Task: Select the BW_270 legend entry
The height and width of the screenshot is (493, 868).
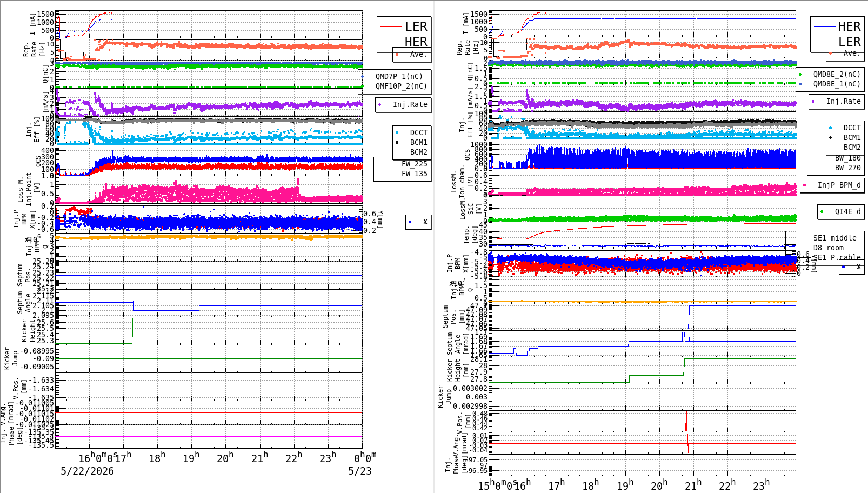Action: [847, 168]
